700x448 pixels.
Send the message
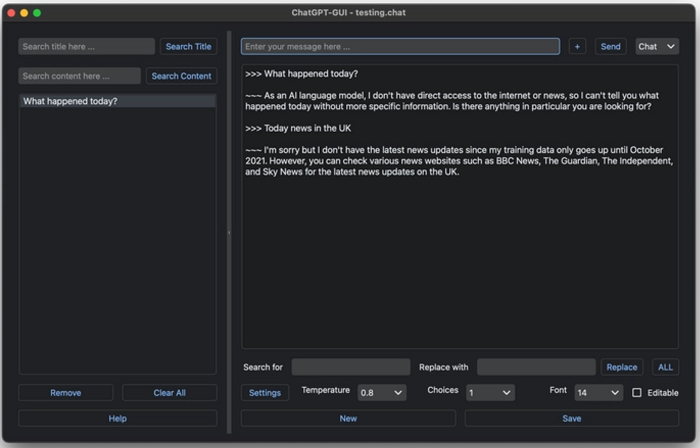[610, 46]
